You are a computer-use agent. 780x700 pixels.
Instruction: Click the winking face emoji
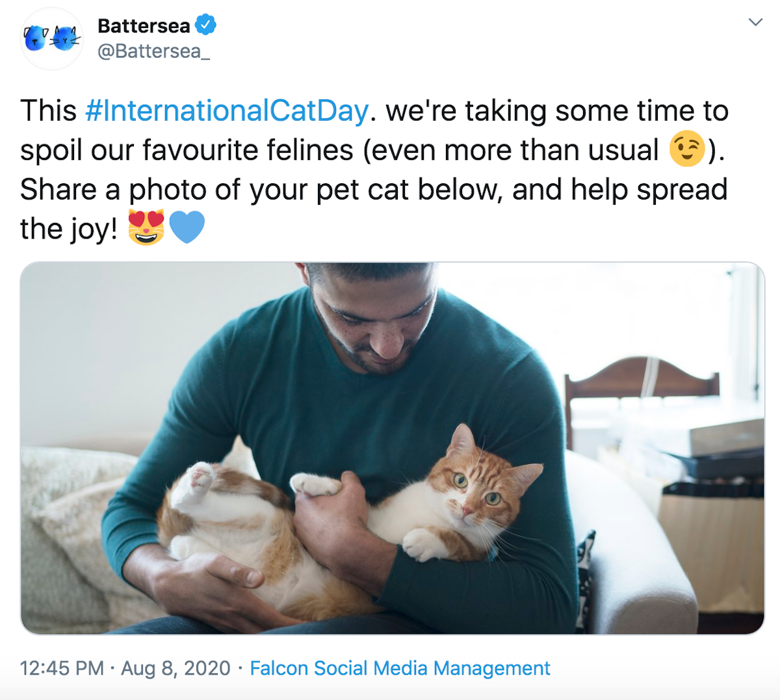[687, 149]
